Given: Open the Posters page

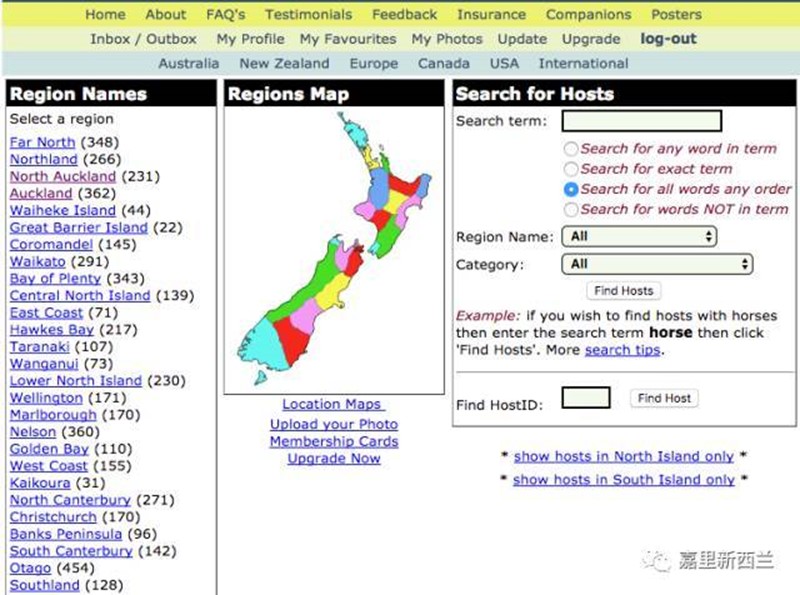Looking at the screenshot, I should [x=676, y=15].
